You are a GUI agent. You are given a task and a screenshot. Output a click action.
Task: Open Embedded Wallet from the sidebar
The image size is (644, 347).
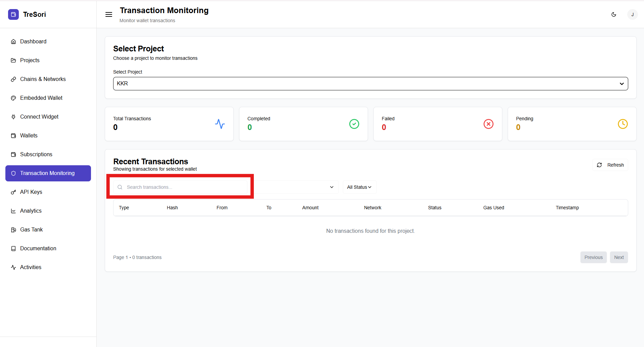tap(41, 98)
